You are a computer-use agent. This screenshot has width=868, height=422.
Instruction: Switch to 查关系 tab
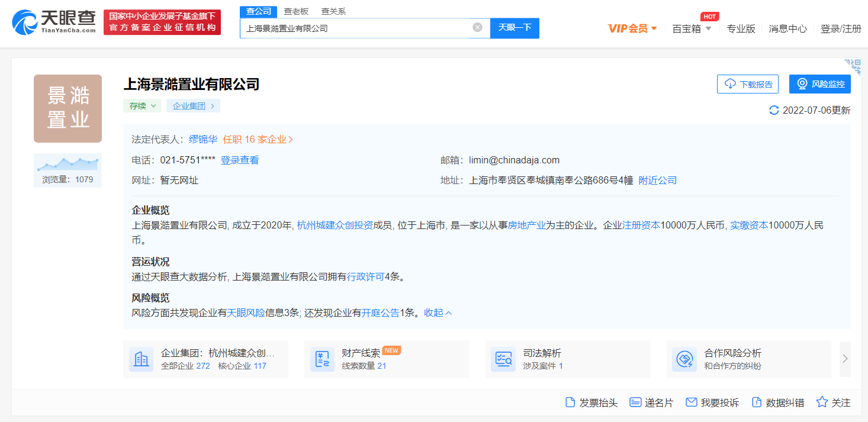tap(333, 11)
